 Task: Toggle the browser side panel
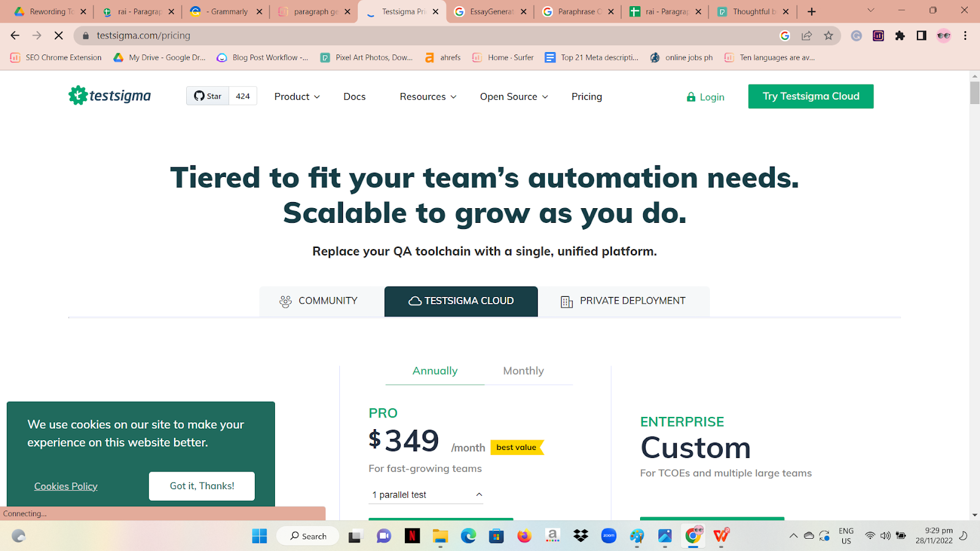(921, 36)
